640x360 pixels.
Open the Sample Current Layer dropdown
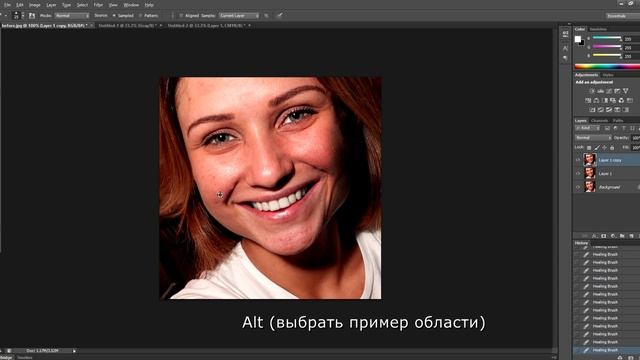239,16
